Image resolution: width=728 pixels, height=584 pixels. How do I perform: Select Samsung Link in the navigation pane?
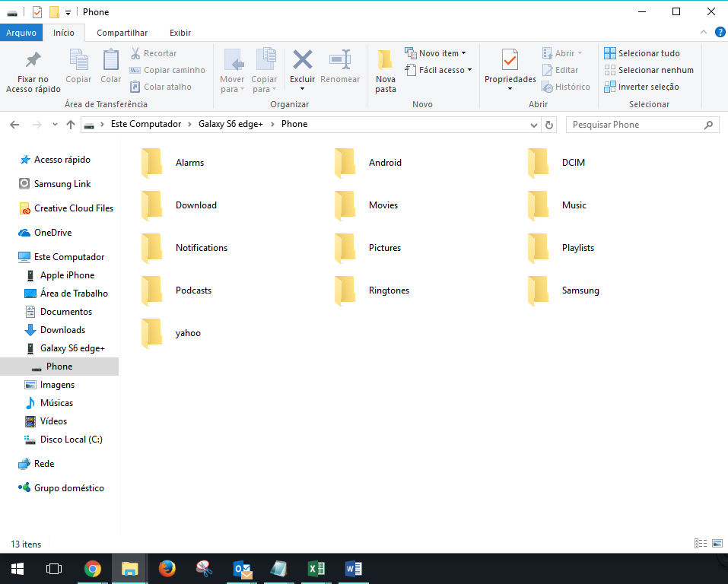62,184
